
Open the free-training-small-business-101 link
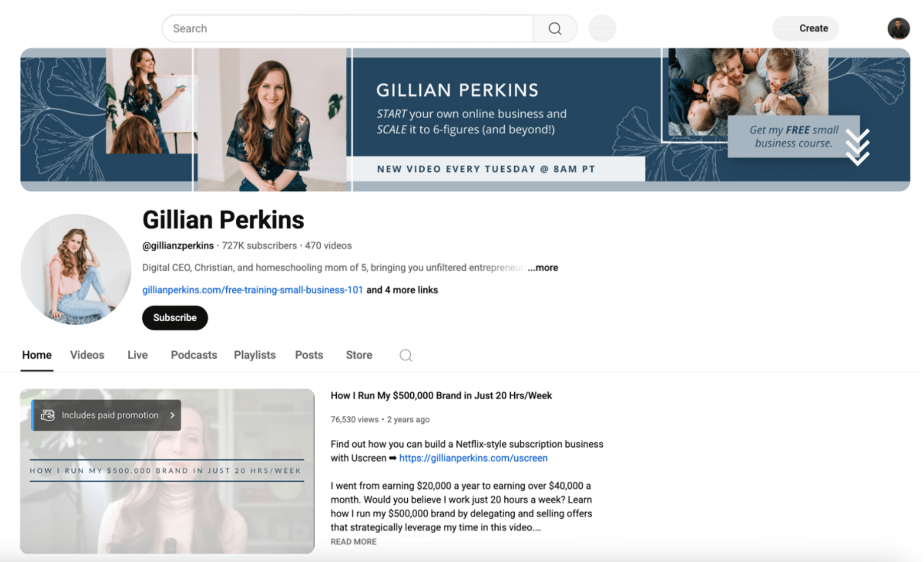(x=252, y=290)
